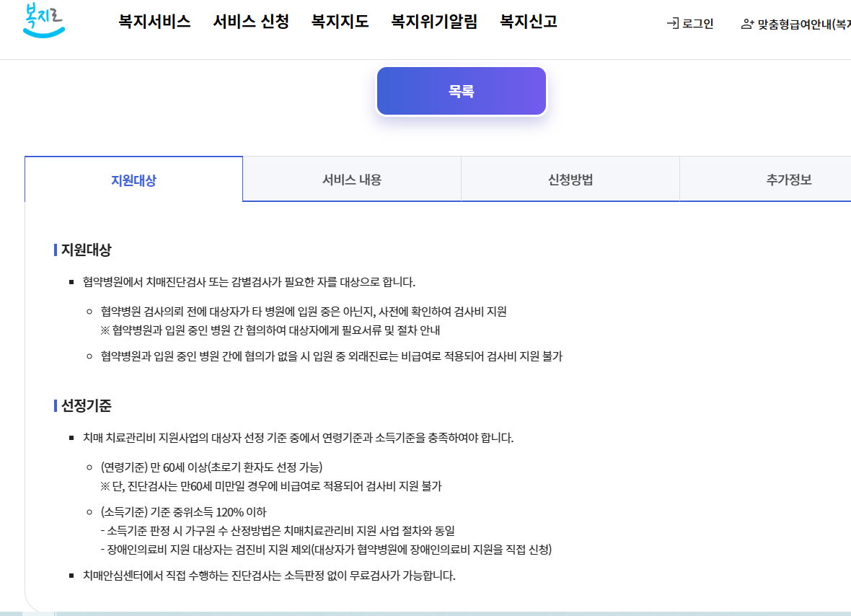This screenshot has height=616, width=851.
Task: Click the 로그인 link in the header
Action: pos(695,24)
